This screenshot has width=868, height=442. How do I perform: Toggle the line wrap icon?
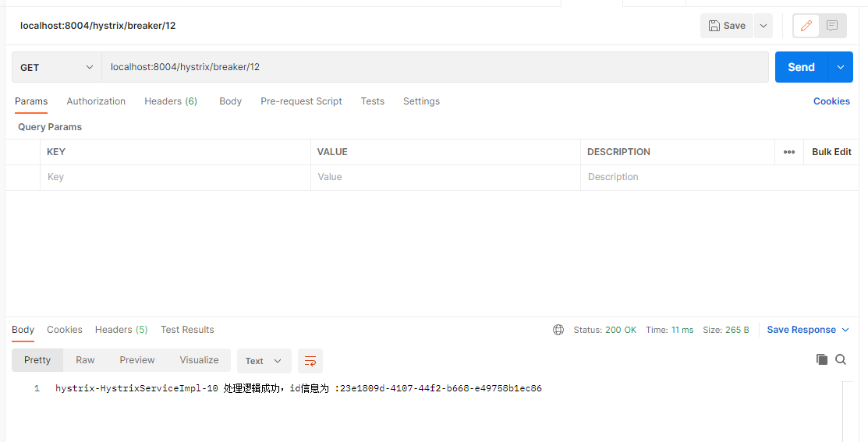[x=310, y=361]
